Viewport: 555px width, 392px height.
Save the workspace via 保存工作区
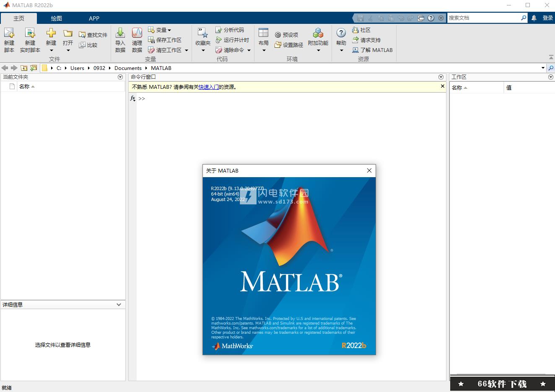tap(165, 40)
